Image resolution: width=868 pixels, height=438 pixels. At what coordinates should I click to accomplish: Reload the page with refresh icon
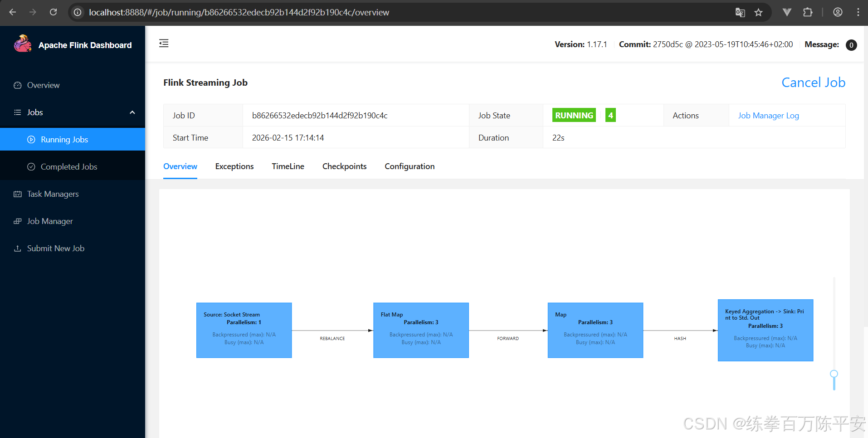(x=53, y=12)
